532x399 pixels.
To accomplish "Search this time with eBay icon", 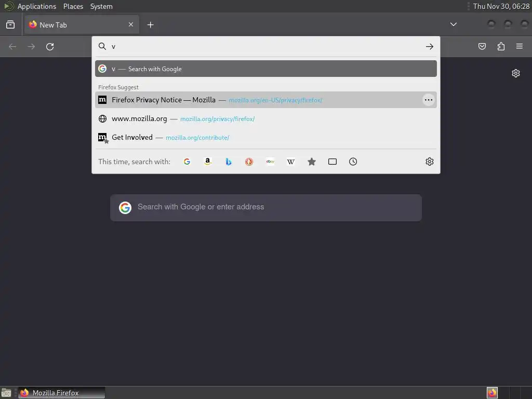I will coord(270,162).
